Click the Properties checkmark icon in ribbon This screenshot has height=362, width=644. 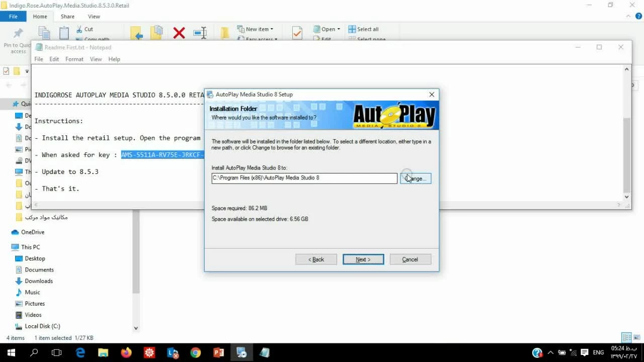click(297, 33)
